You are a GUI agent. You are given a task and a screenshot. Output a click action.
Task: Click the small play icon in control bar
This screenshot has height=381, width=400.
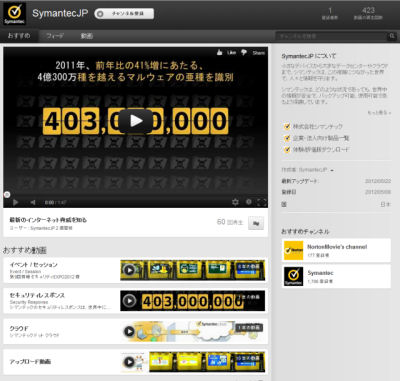pos(15,202)
